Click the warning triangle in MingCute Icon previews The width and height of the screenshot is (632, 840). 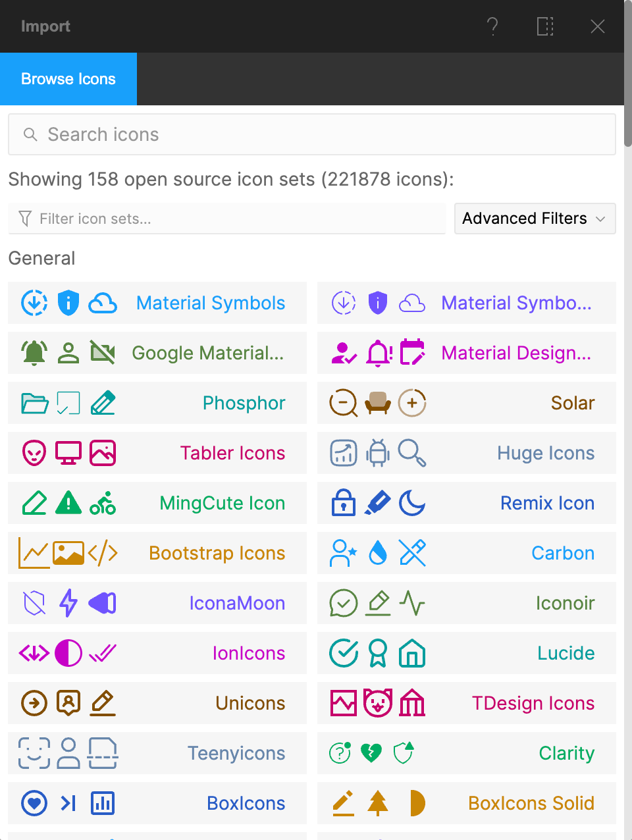(68, 503)
